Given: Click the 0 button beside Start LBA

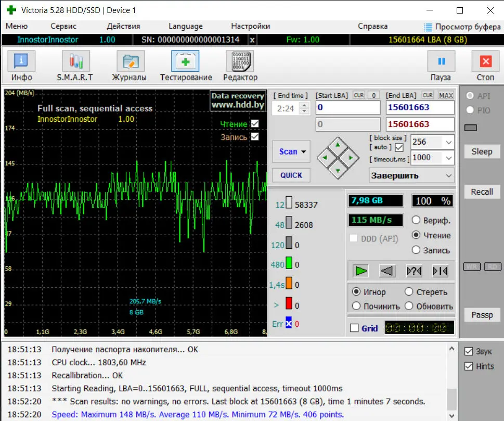Looking at the screenshot, I should point(374,95).
